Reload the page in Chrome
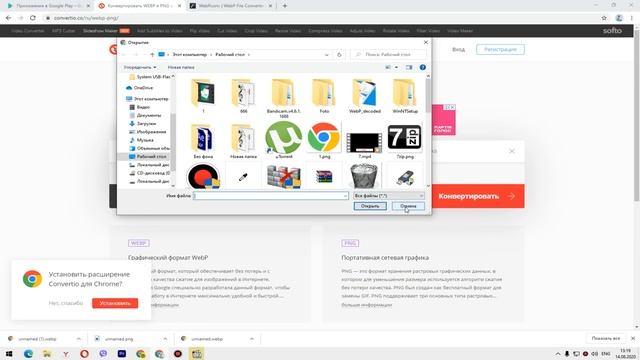640x360 pixels. (33, 18)
